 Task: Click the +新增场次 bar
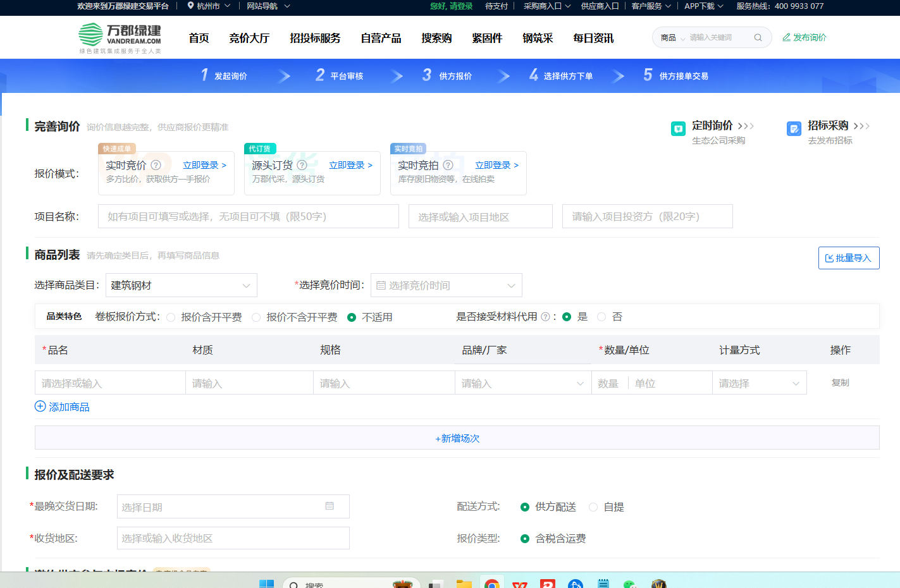point(457,438)
